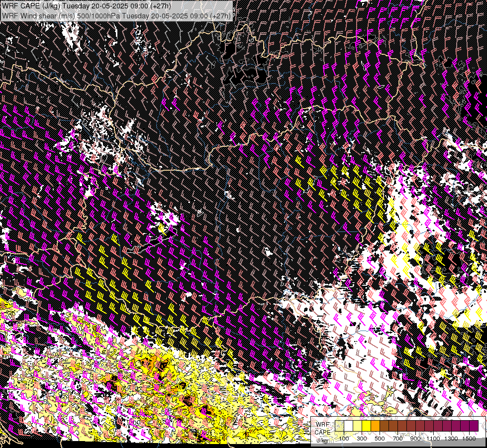This screenshot has width=487, height=448.
Task: Click the 300 legend value
Action: [x=362, y=439]
